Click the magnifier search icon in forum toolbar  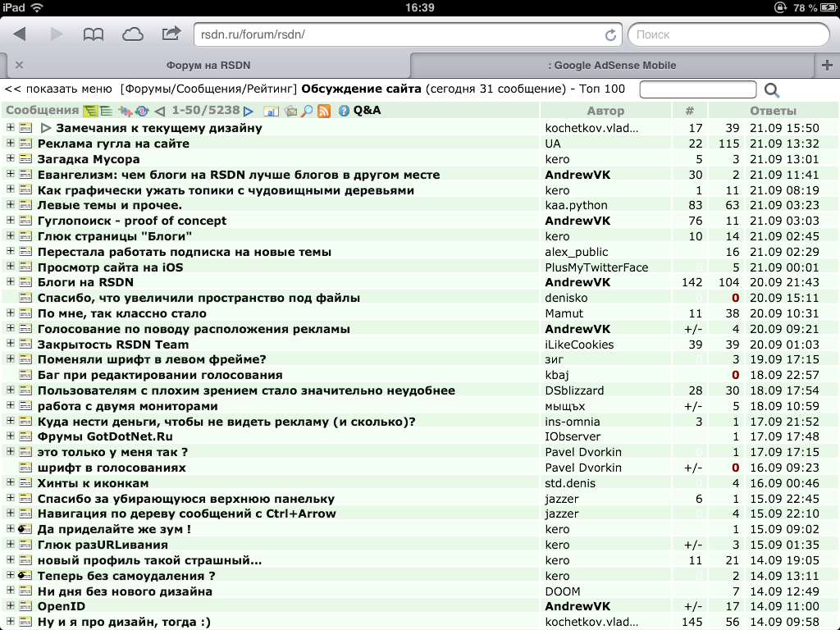click(307, 111)
